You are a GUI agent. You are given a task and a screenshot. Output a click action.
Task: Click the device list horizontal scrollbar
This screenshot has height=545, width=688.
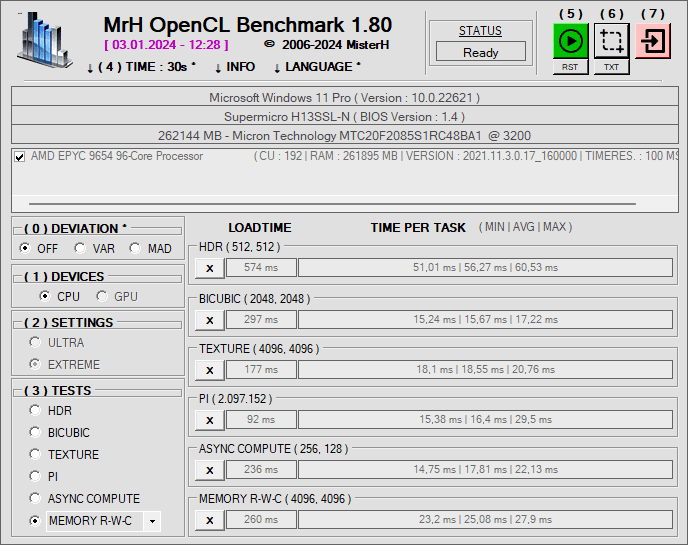(332, 204)
